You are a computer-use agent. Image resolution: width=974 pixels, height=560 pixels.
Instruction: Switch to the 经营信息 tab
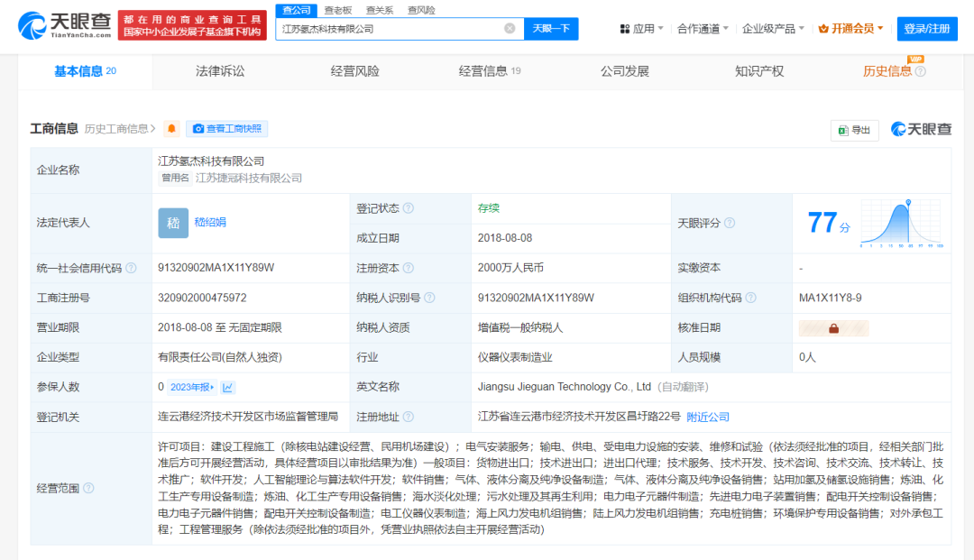(490, 71)
